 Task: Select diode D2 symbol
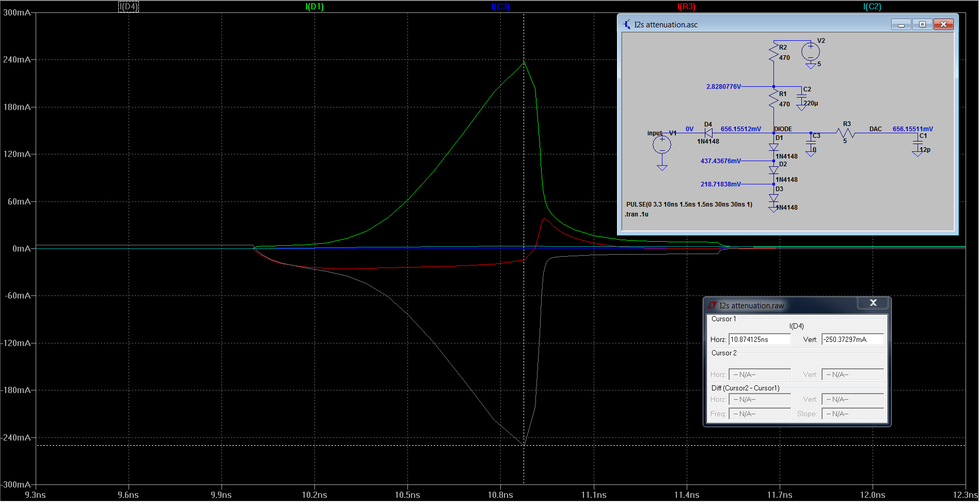tap(773, 170)
